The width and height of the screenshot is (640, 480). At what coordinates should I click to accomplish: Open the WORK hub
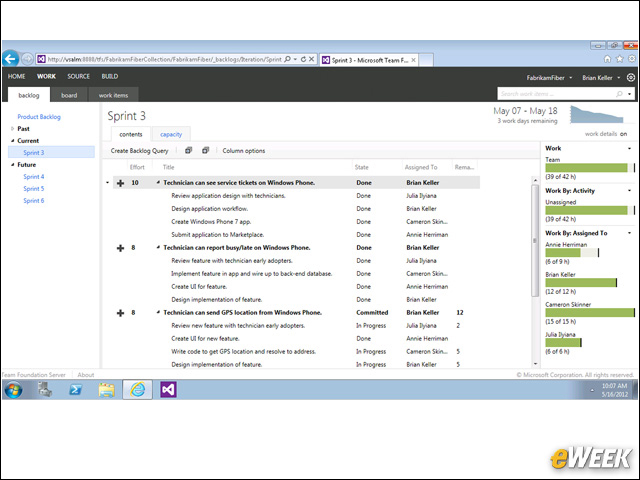[x=46, y=76]
